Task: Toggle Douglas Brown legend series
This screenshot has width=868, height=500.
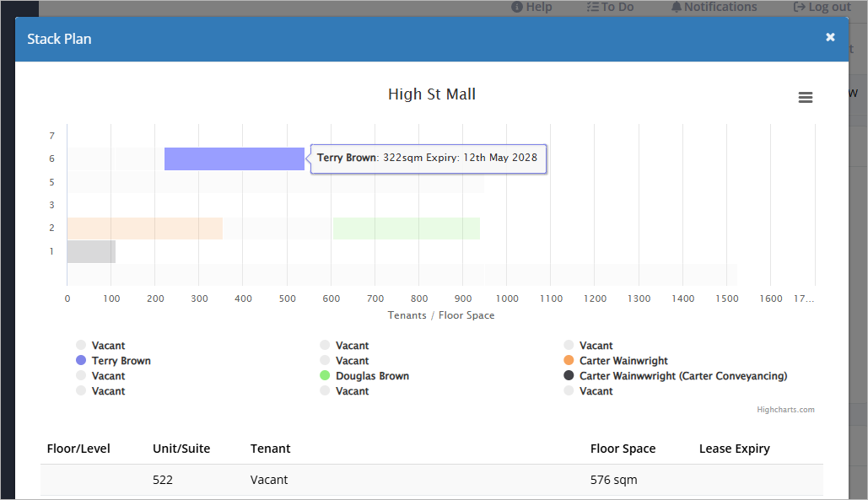Action: tap(364, 376)
